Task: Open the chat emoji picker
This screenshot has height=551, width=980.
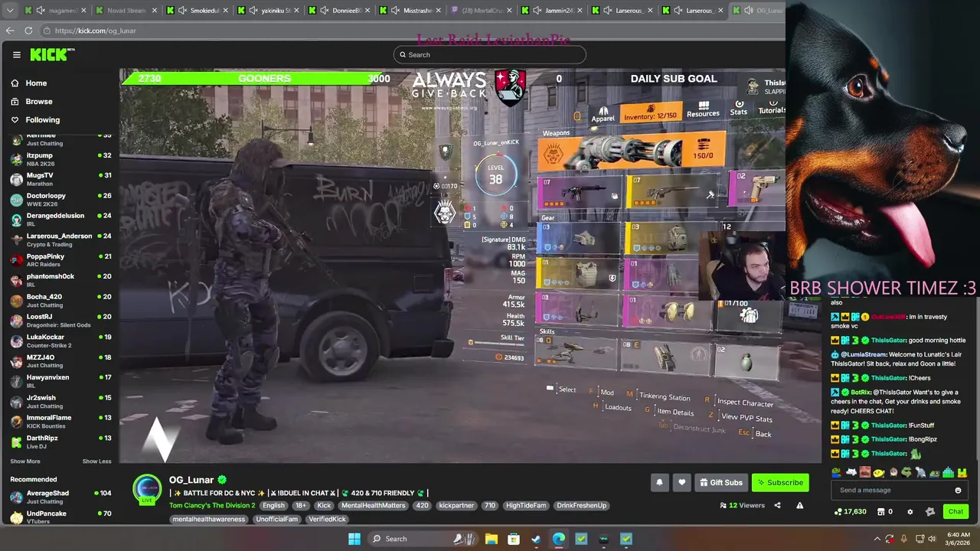Action: click(x=958, y=490)
